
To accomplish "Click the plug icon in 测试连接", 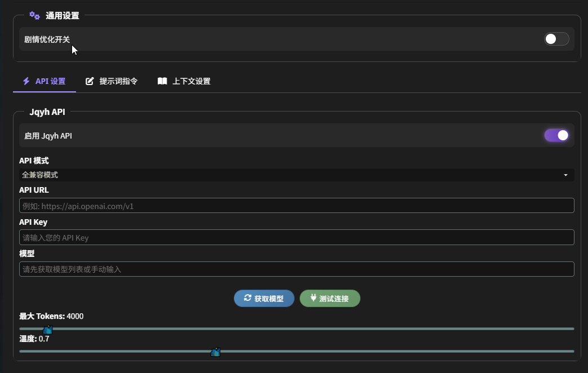I will pyautogui.click(x=313, y=298).
